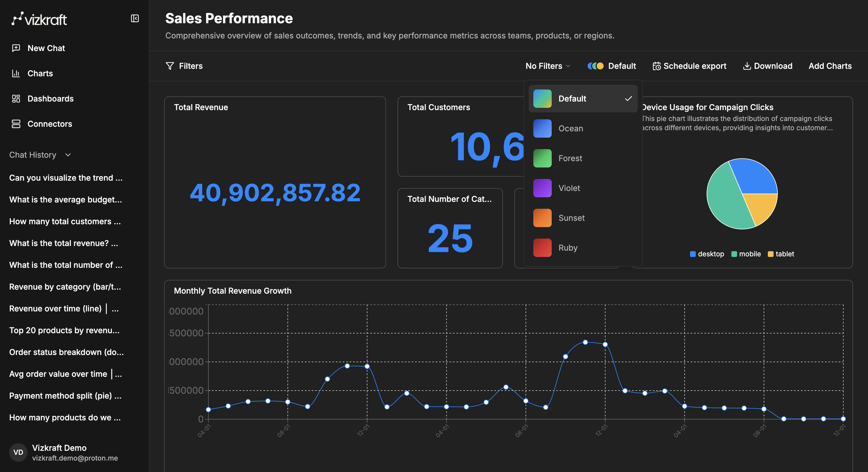
Task: Click the vizkraft logo
Action: (x=39, y=19)
